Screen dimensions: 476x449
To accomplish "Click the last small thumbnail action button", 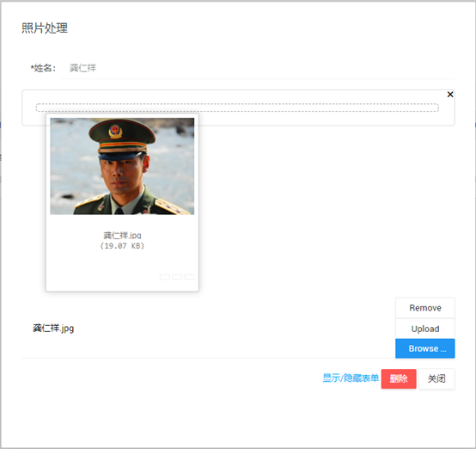I will 189,277.
